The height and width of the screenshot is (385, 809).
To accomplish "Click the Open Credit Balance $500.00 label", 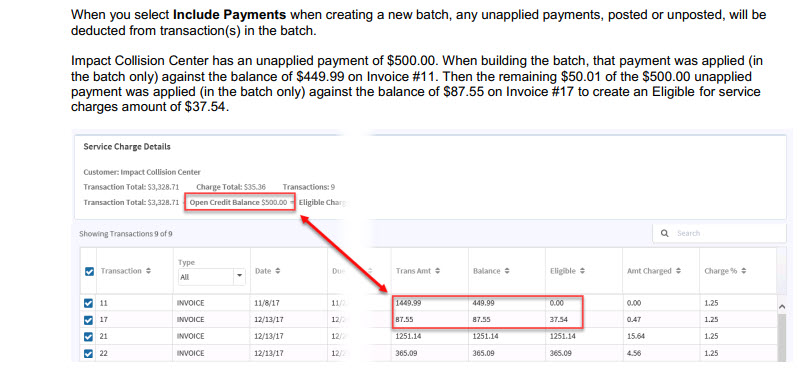I will coord(238,203).
